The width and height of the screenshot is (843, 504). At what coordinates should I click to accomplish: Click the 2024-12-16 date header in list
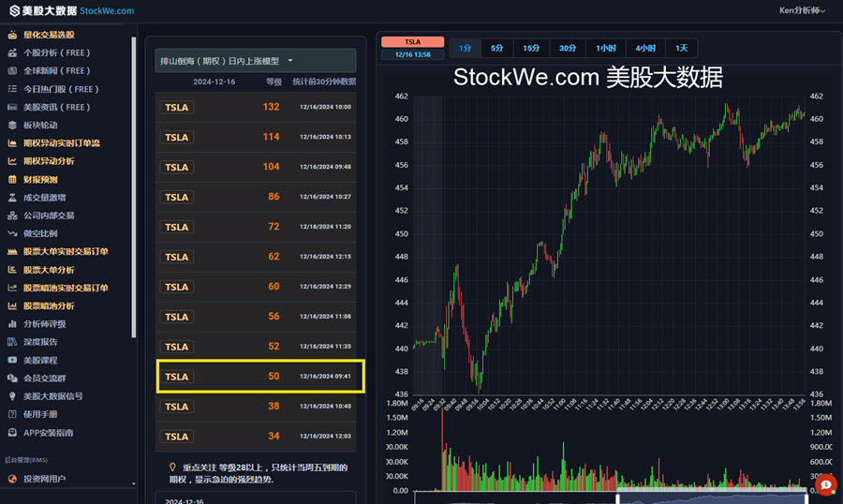pyautogui.click(x=214, y=82)
